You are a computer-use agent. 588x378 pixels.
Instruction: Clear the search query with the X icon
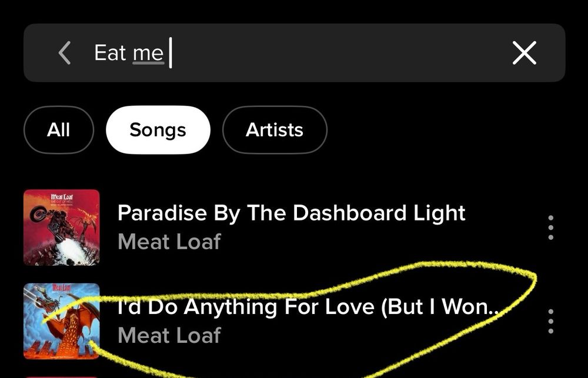[x=524, y=53]
